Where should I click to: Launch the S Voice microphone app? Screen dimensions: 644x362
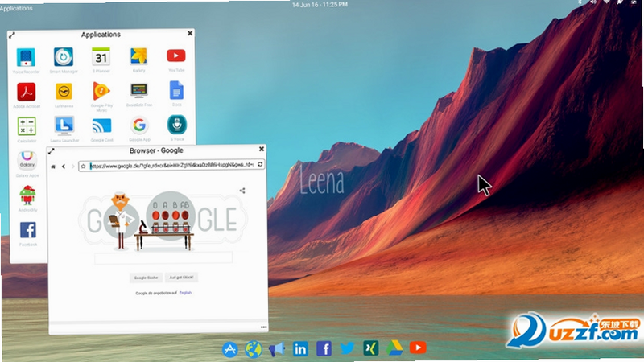click(x=177, y=125)
